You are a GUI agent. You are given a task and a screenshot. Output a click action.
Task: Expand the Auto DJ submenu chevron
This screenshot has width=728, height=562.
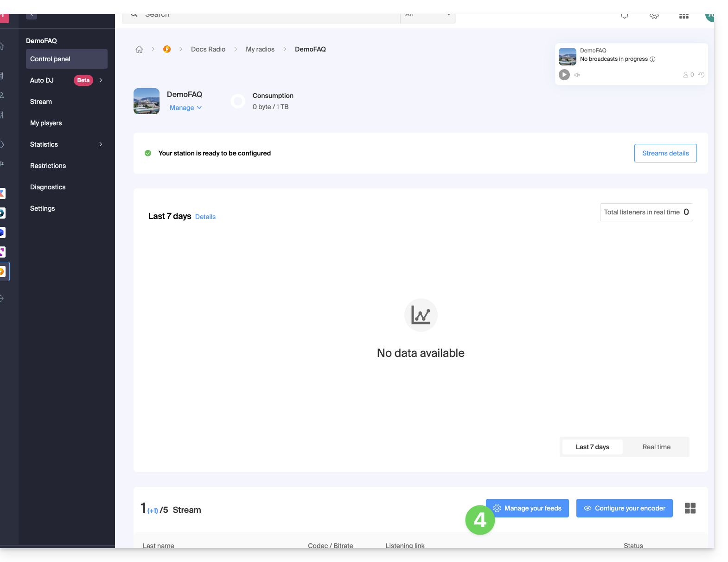tap(101, 80)
